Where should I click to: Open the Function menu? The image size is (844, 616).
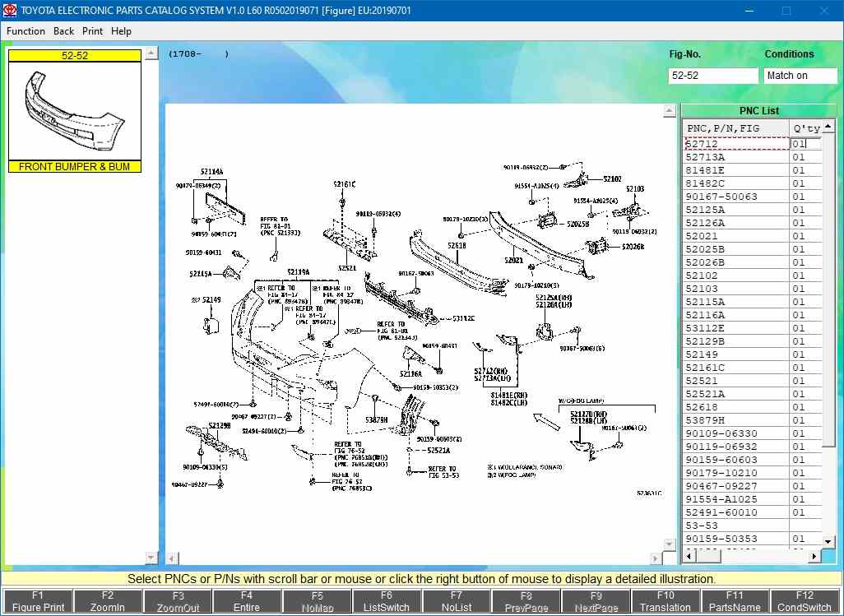click(26, 31)
